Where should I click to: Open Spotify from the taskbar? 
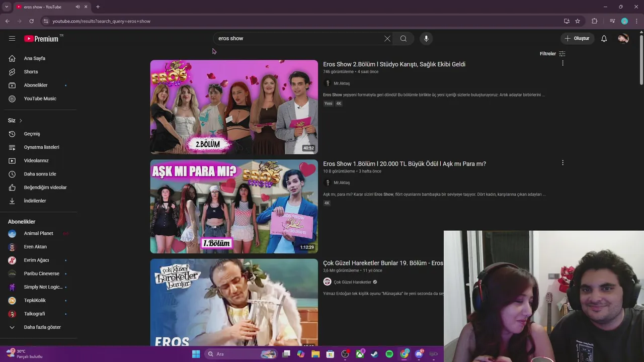click(x=389, y=354)
